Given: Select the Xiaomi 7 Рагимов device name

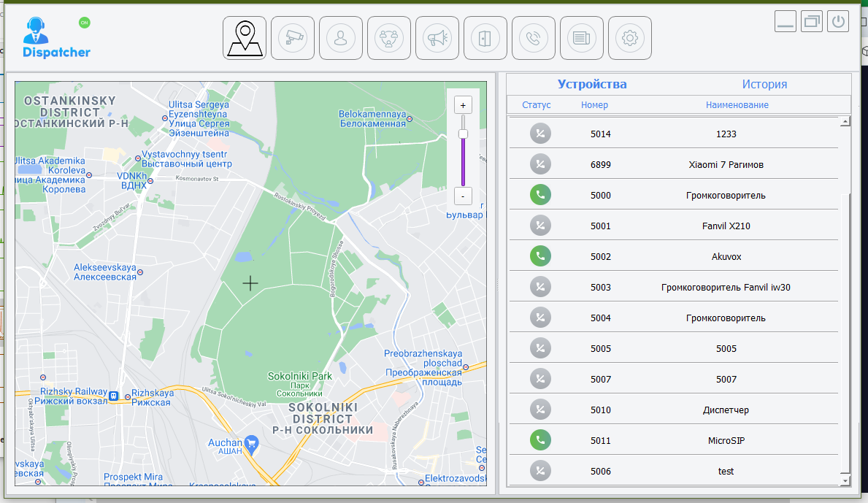Looking at the screenshot, I should click(x=726, y=164).
